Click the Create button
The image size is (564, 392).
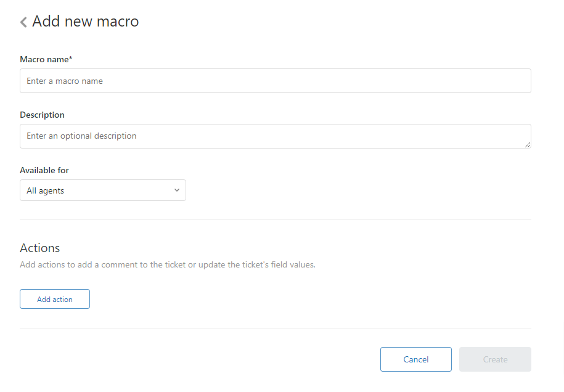coord(495,359)
